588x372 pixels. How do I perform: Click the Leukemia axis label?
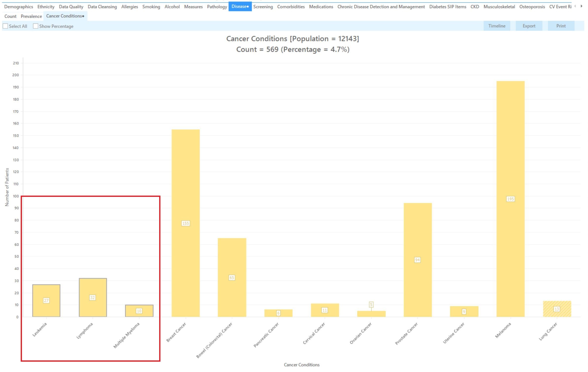point(39,330)
